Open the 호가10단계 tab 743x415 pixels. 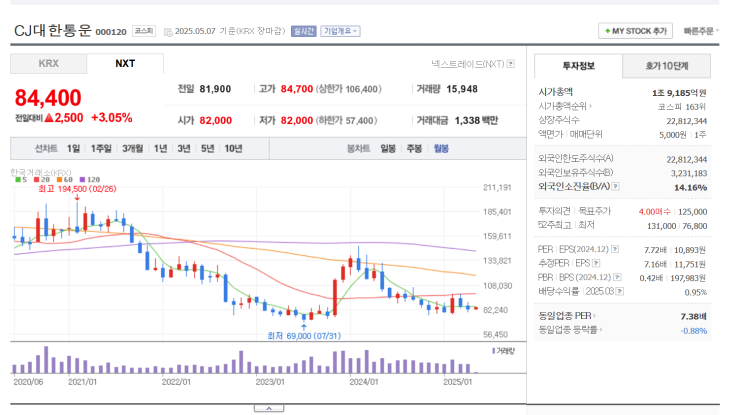(666, 66)
